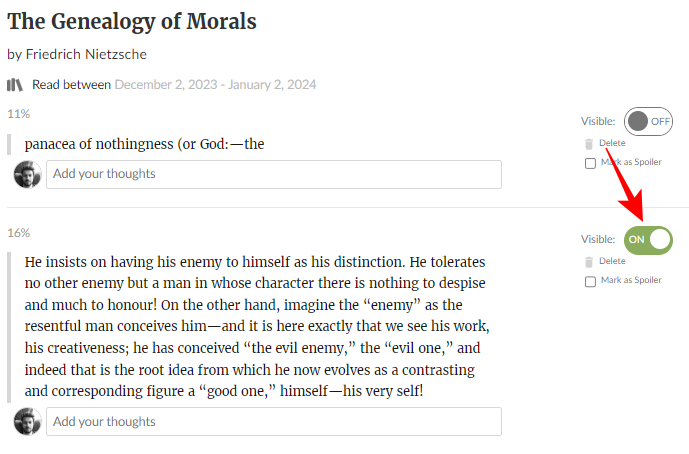This screenshot has width=689, height=454.
Task: Click the 11% progress label
Action: click(x=18, y=114)
